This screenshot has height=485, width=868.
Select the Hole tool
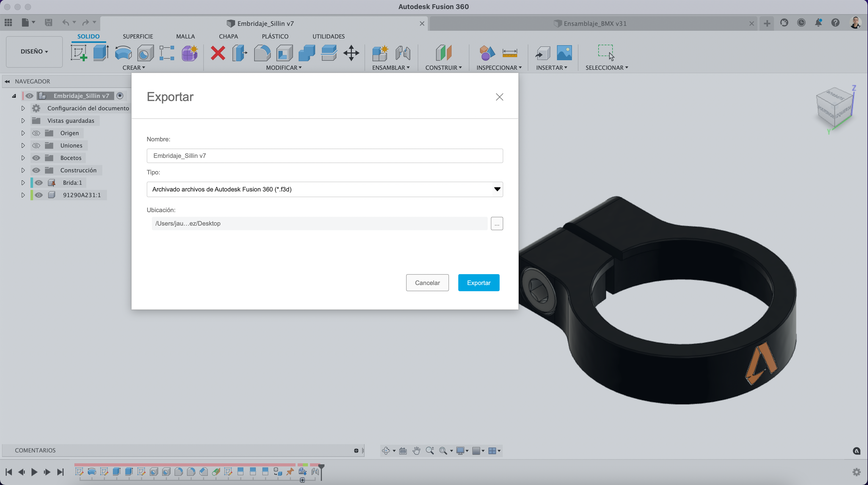pos(145,53)
